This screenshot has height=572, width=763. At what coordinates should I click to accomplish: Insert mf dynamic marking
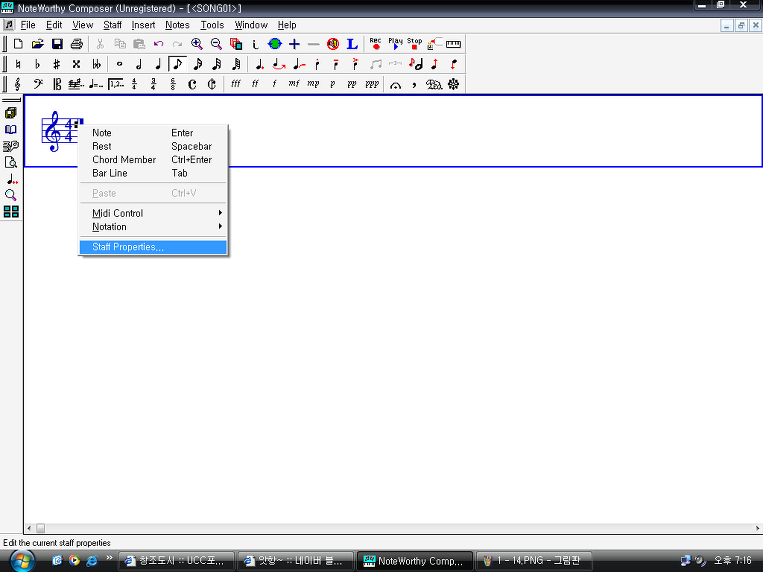pyautogui.click(x=293, y=84)
